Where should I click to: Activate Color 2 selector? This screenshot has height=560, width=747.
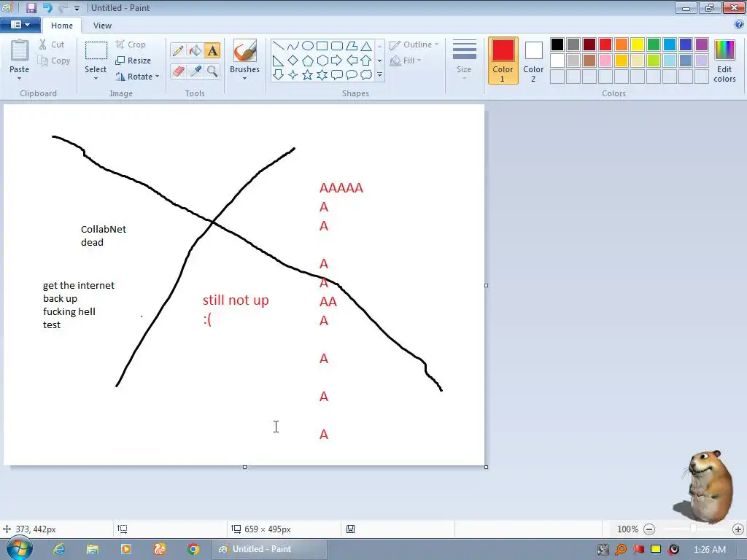[x=533, y=61]
